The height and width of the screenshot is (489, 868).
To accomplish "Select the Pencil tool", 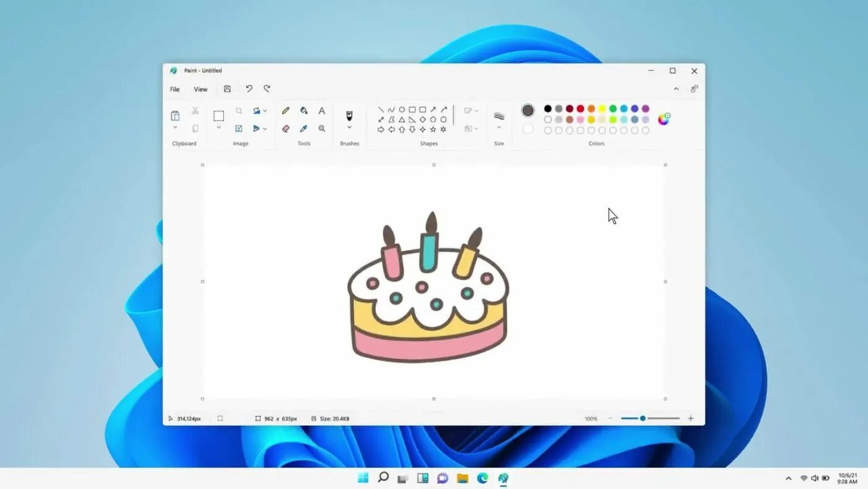I will click(286, 110).
